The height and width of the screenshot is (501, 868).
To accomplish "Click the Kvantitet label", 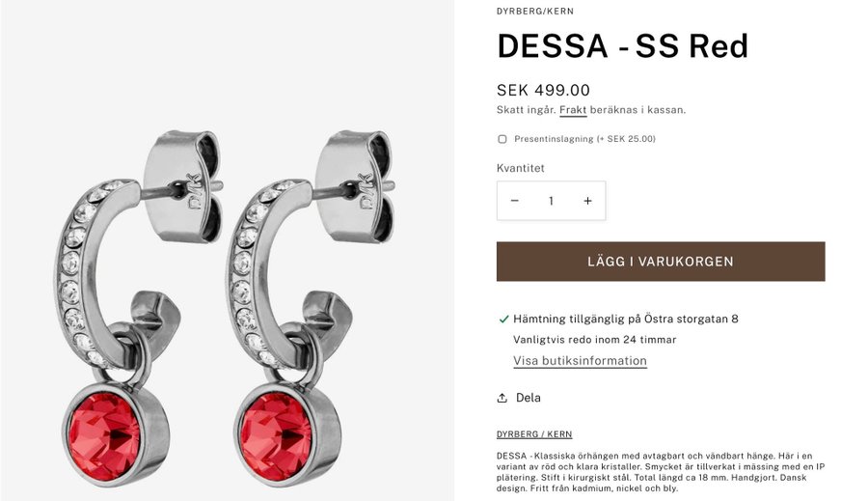I will point(521,168).
